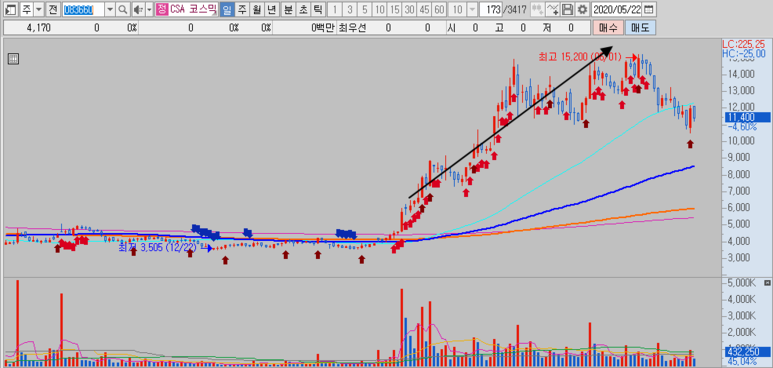Select the 60 interval button
773x368 pixels.
(x=438, y=9)
